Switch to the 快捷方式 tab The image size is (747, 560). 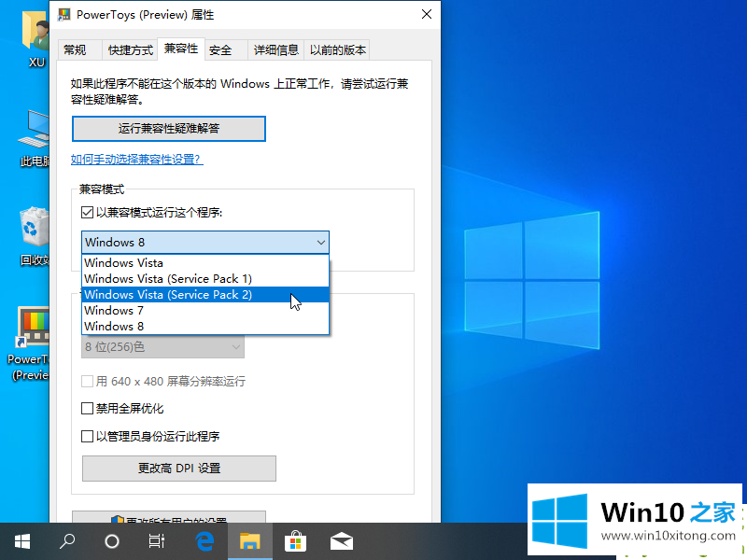[x=130, y=50]
